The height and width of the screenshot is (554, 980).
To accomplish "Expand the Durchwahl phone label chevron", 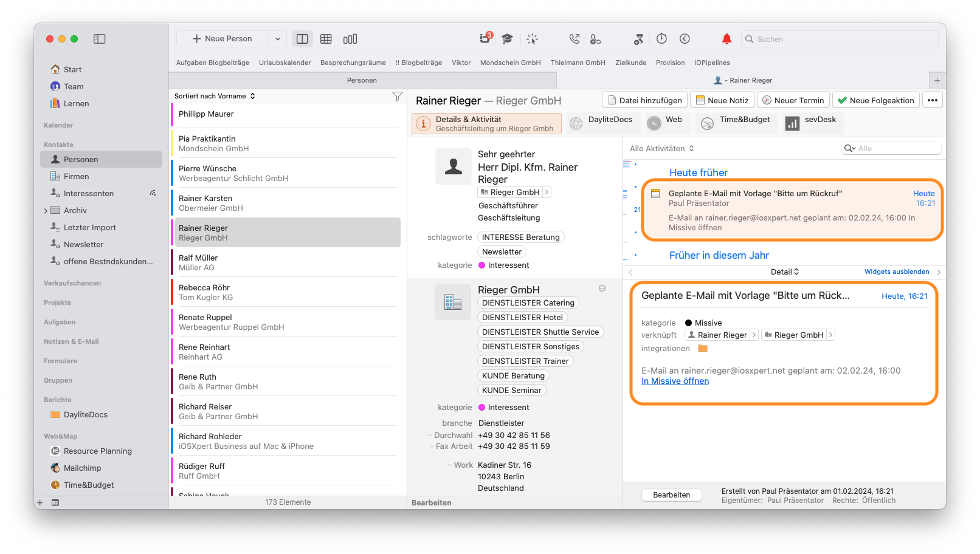I will [x=430, y=436].
